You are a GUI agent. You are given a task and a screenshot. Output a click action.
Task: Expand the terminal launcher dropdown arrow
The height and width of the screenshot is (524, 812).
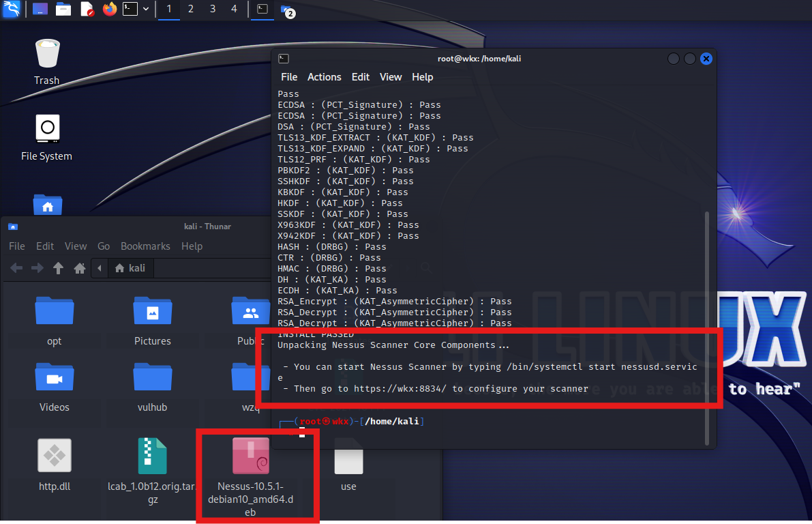pyautogui.click(x=146, y=9)
